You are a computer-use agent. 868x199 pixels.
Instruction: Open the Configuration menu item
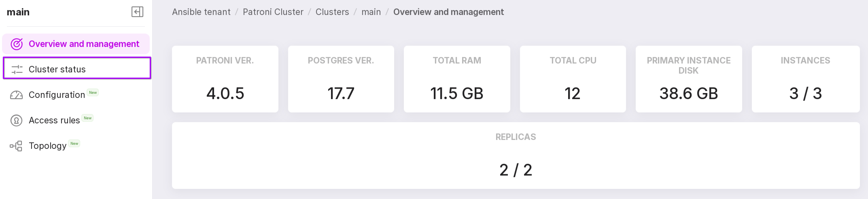pos(57,95)
